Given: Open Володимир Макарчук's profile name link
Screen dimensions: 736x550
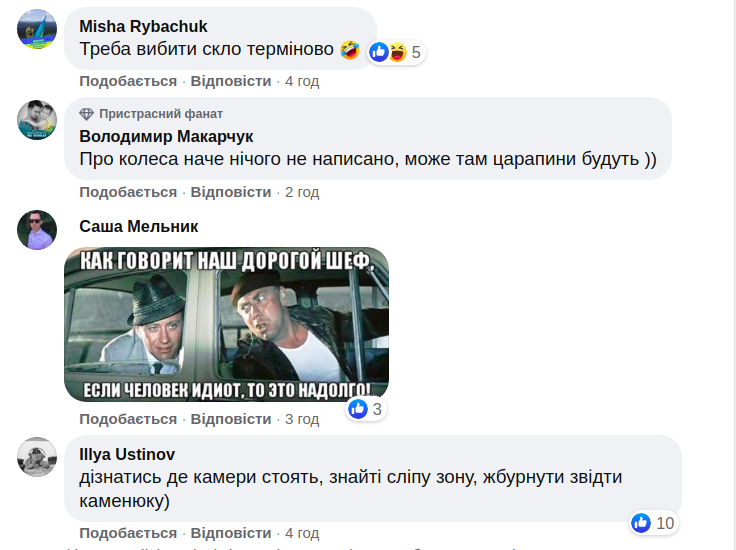Looking at the screenshot, I should [166, 136].
